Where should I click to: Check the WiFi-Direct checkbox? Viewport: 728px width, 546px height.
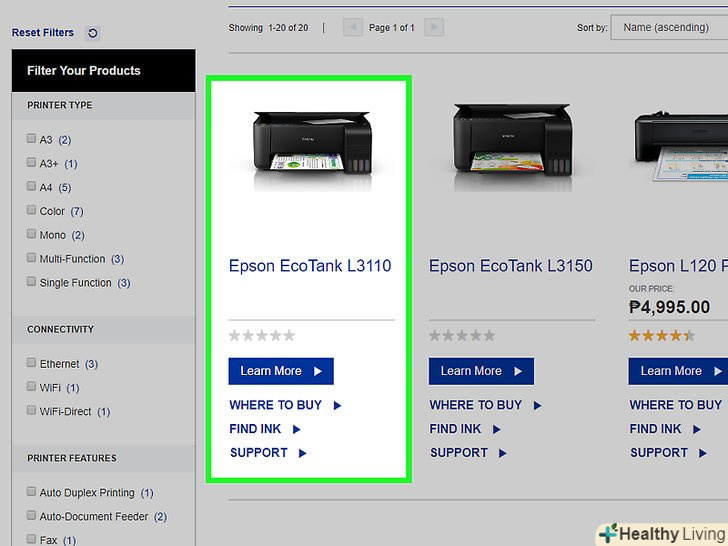(x=31, y=410)
